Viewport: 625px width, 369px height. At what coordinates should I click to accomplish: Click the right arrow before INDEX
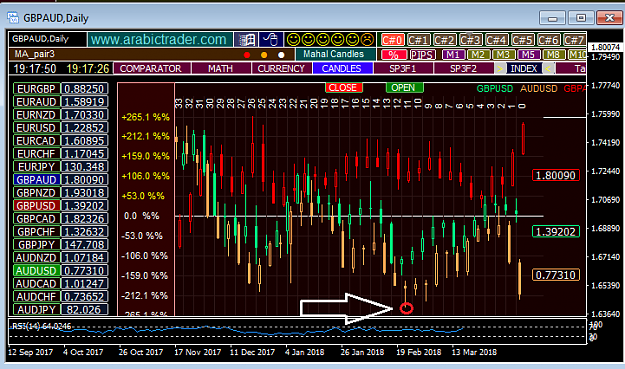[x=499, y=69]
